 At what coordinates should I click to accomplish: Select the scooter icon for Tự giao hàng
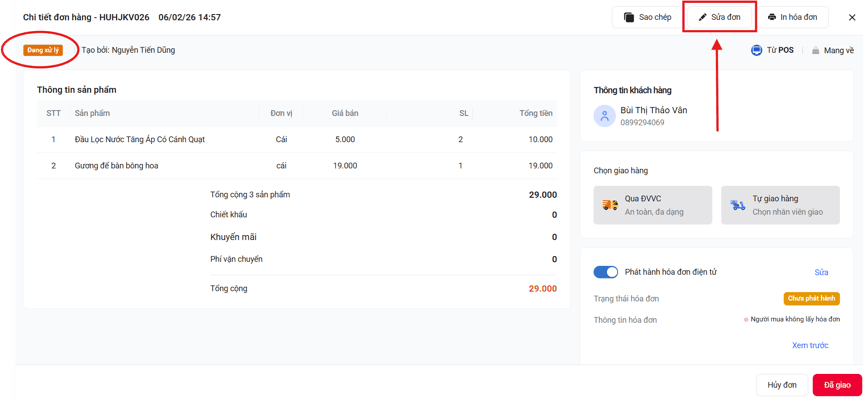click(x=738, y=205)
